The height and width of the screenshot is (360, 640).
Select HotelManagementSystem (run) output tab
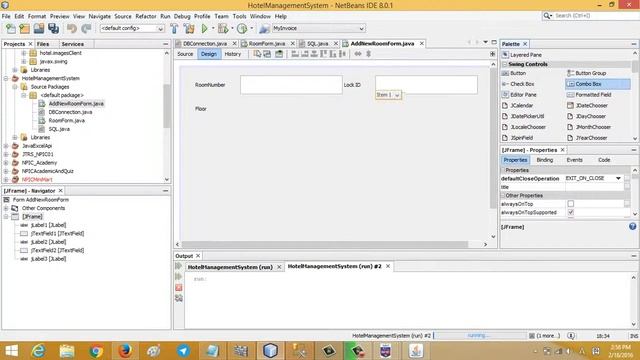(x=230, y=267)
